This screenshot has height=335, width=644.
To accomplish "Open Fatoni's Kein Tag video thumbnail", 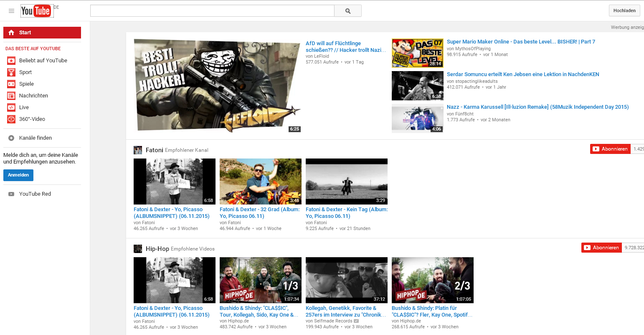I will [347, 182].
